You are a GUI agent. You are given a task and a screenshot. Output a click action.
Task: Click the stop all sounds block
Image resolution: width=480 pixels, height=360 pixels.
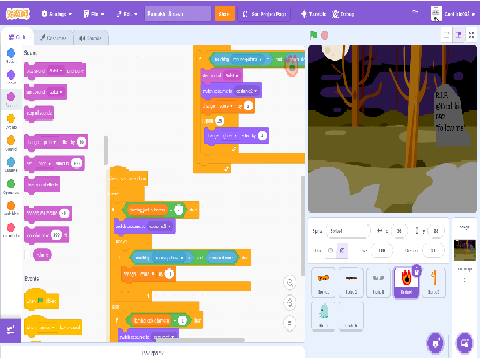[39, 113]
